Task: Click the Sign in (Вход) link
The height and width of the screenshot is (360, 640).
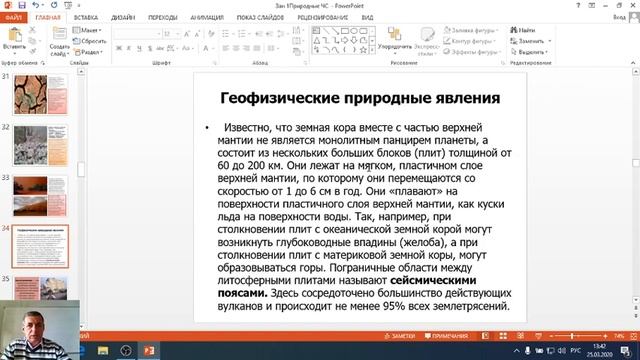Action: coord(619,17)
